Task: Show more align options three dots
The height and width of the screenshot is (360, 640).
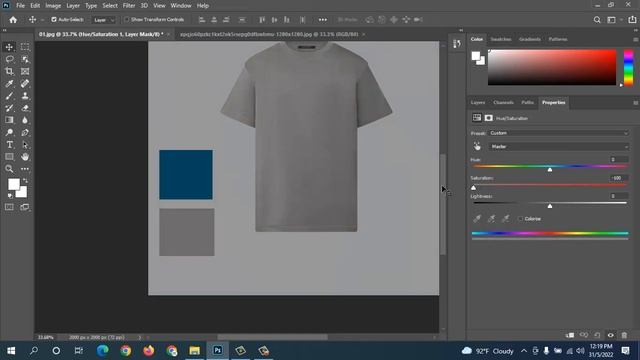Action: click(x=322, y=20)
